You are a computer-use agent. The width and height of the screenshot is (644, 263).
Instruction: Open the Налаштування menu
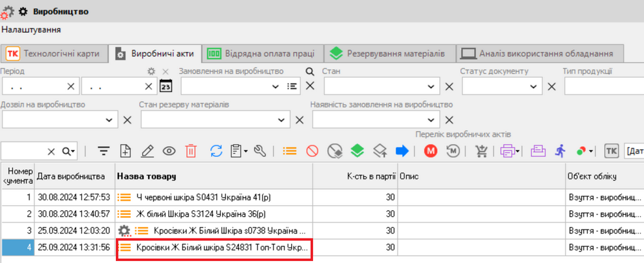(x=32, y=30)
